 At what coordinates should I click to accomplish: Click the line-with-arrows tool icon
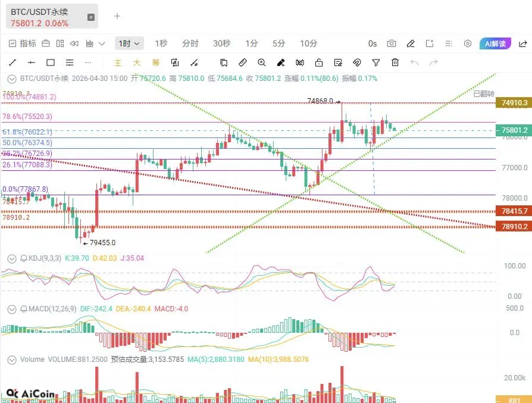[194, 63]
